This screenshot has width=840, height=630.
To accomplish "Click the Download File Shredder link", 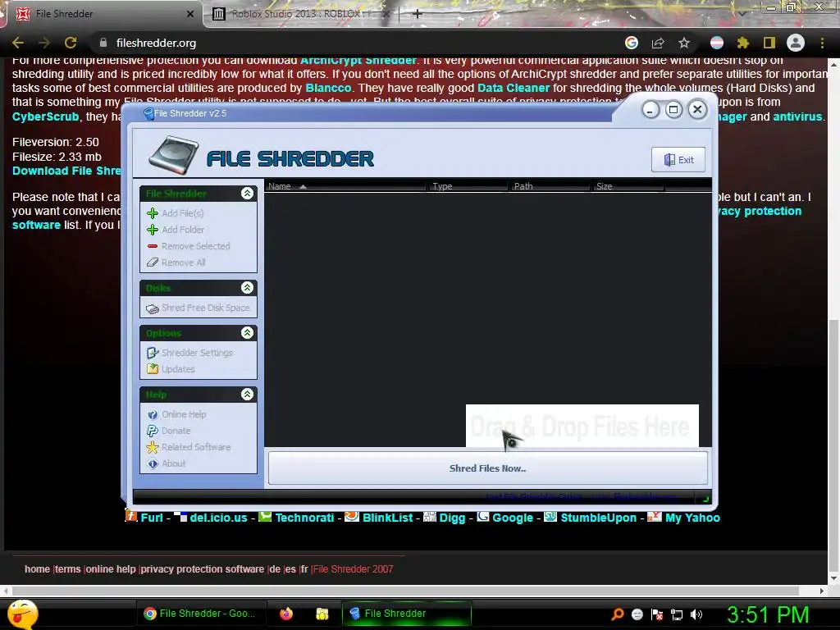I will [x=67, y=171].
